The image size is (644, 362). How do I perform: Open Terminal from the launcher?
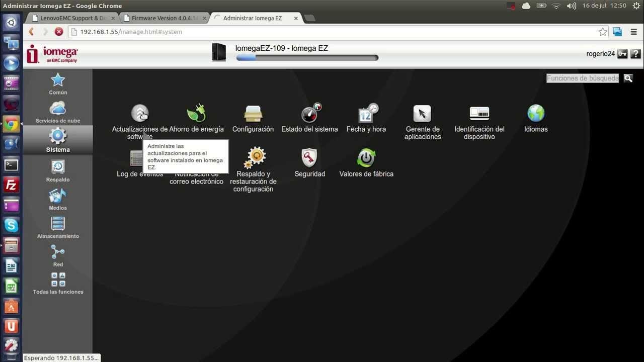11,164
